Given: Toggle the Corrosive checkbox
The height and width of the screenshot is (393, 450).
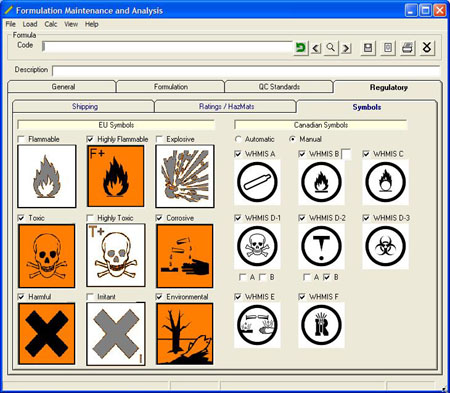Looking at the screenshot, I should point(159,218).
